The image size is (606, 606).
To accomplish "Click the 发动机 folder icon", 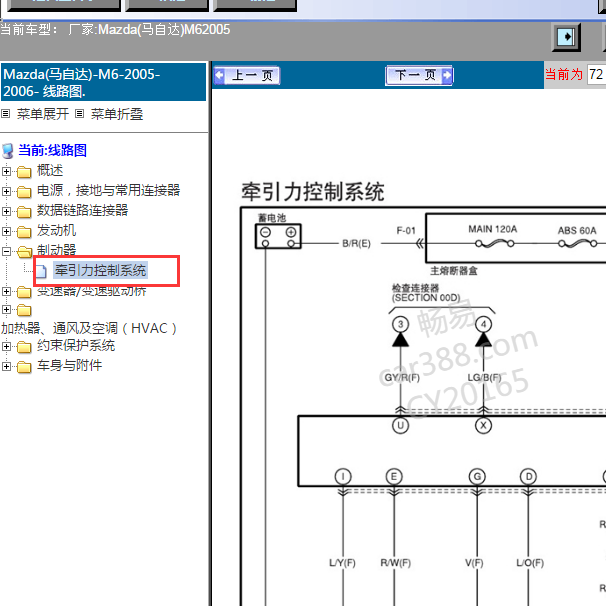I will click(x=24, y=232).
